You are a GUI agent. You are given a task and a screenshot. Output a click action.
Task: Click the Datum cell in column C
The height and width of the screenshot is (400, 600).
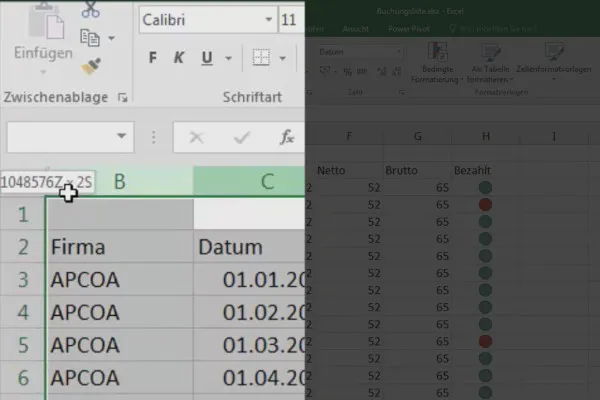coord(249,247)
